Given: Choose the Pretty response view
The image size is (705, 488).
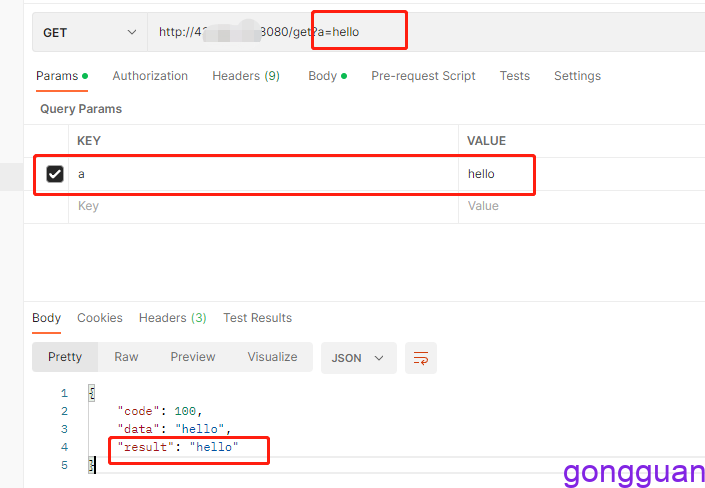Looking at the screenshot, I should [x=65, y=357].
